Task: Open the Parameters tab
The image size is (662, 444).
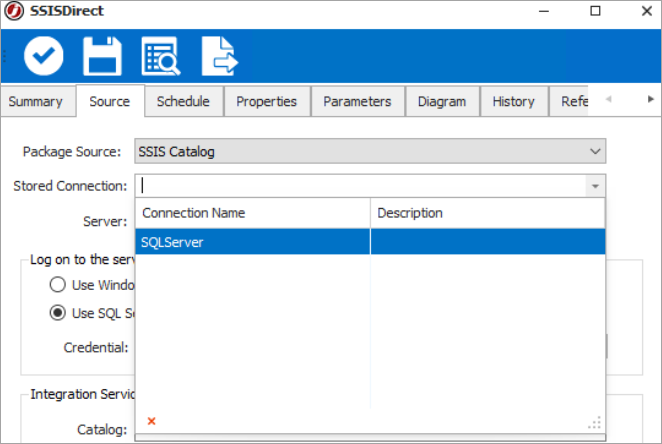Action: (357, 101)
